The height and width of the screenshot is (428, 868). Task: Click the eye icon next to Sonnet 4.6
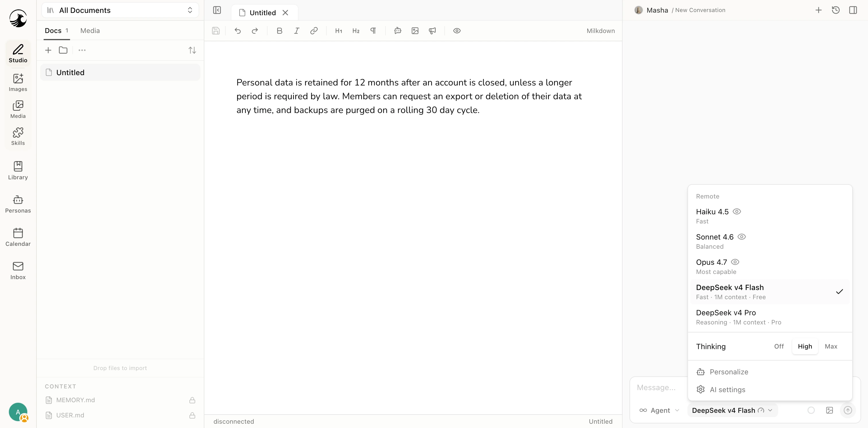pyautogui.click(x=742, y=237)
